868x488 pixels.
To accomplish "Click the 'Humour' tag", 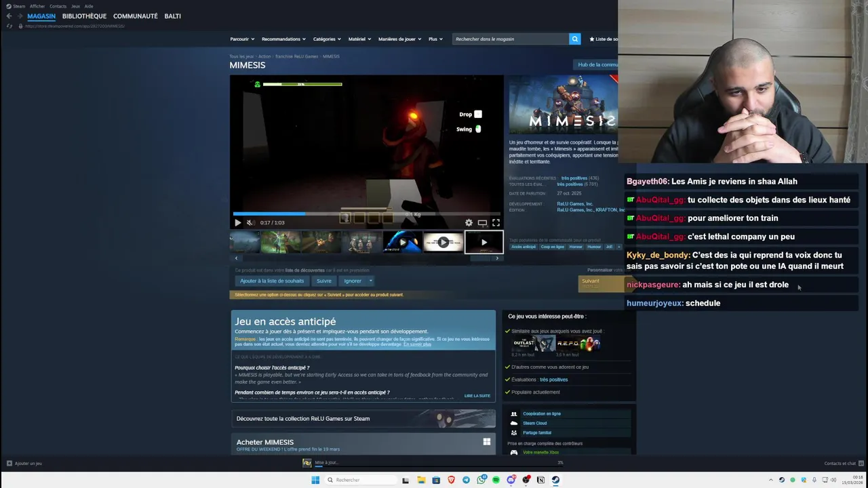I will pyautogui.click(x=595, y=247).
